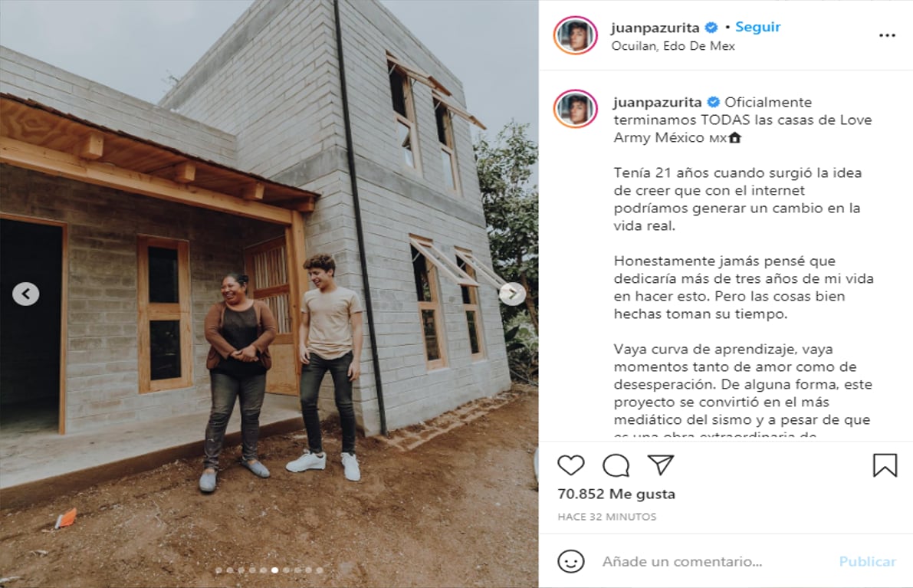Open the three-dot more options menu
This screenshot has height=588, width=913.
coord(887,35)
